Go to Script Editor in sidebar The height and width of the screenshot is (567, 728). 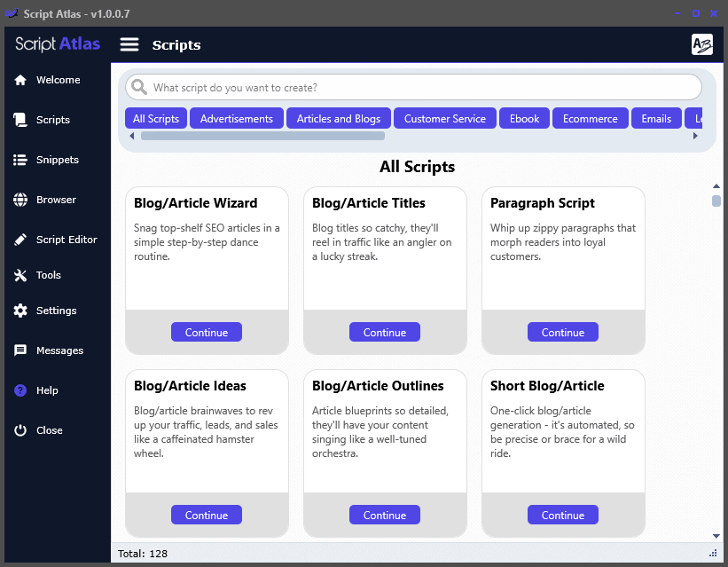point(67,240)
